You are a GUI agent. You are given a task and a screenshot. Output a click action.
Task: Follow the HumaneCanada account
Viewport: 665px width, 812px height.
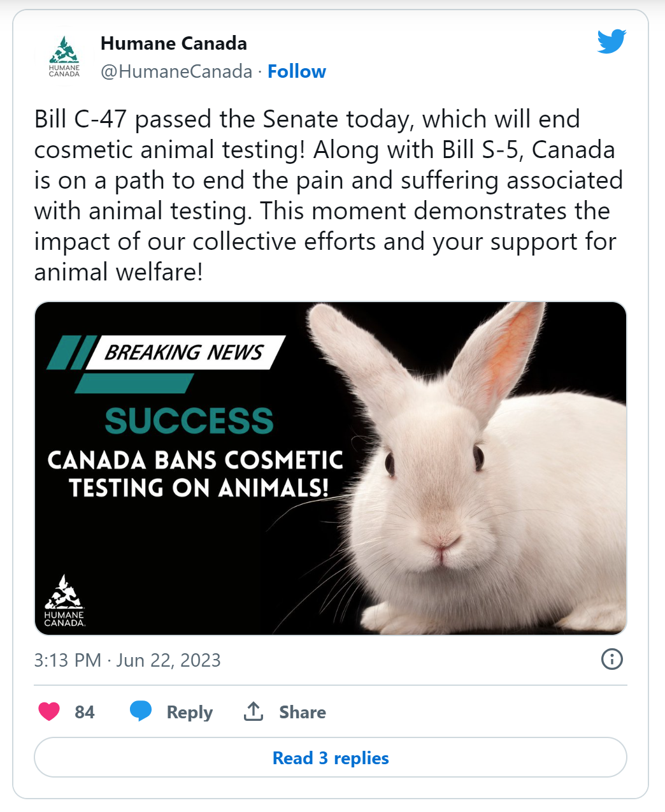tap(297, 71)
